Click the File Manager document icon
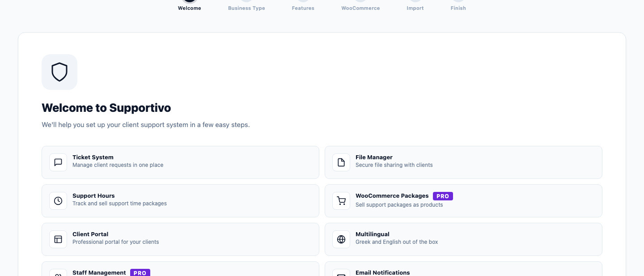644x276 pixels. click(x=341, y=162)
